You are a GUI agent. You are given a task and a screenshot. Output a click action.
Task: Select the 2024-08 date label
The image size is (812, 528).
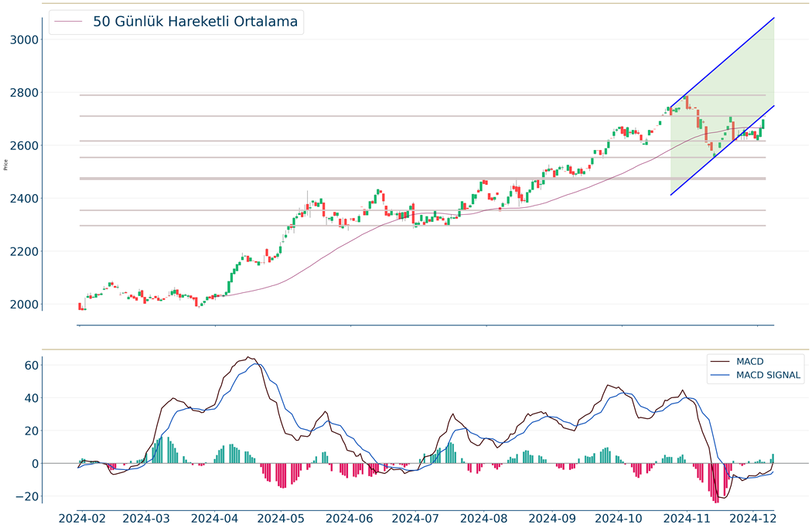click(x=485, y=519)
